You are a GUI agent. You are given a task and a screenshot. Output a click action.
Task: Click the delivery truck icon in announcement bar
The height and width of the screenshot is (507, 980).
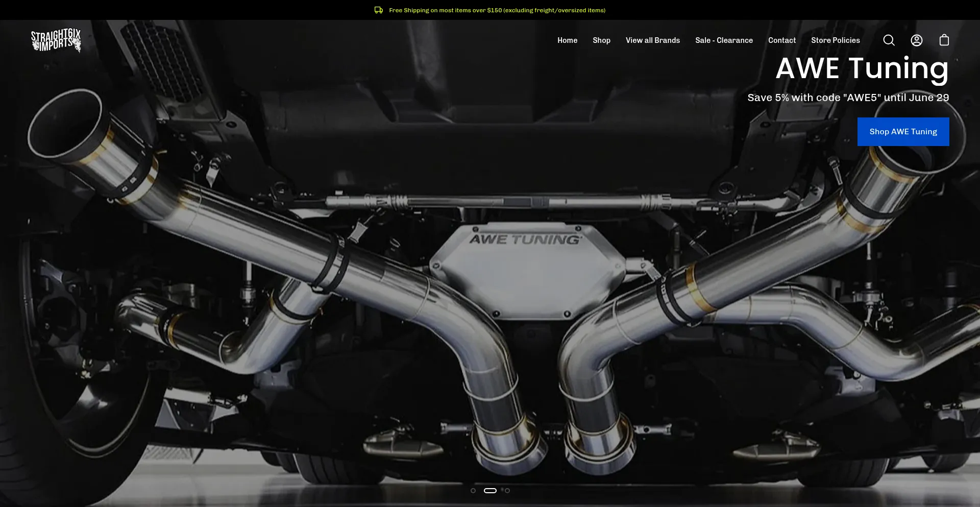click(379, 10)
